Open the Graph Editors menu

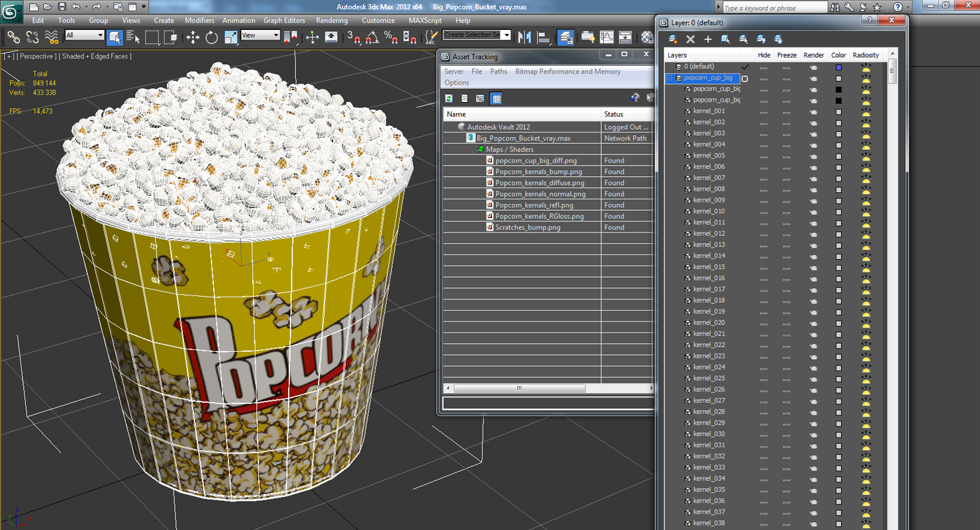point(284,21)
